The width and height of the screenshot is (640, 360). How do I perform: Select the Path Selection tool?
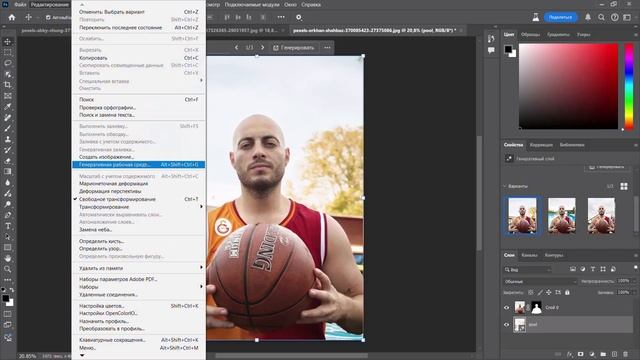(8, 236)
